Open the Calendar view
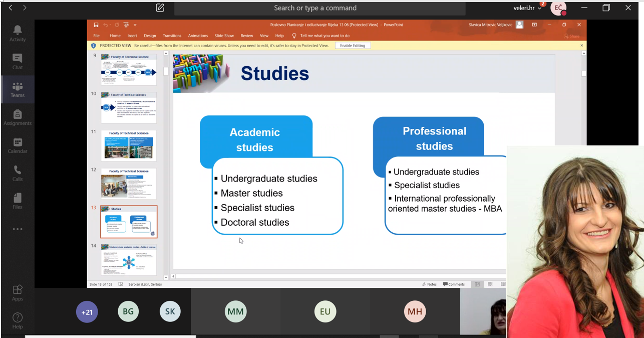 point(18,145)
